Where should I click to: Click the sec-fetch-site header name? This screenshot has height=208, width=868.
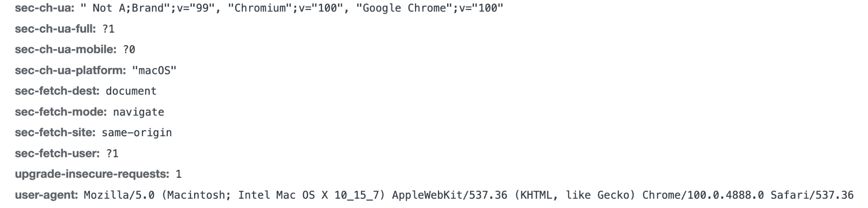pyautogui.click(x=55, y=133)
